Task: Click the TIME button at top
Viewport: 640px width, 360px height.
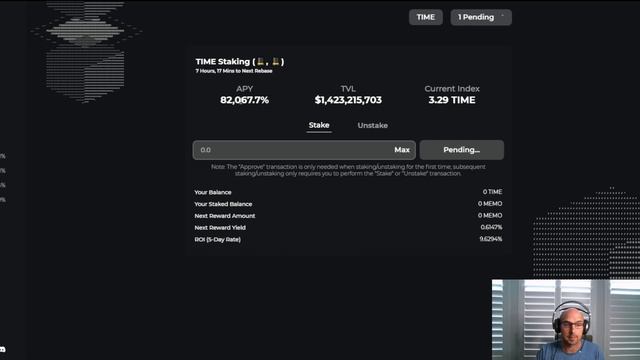Action: tap(426, 17)
